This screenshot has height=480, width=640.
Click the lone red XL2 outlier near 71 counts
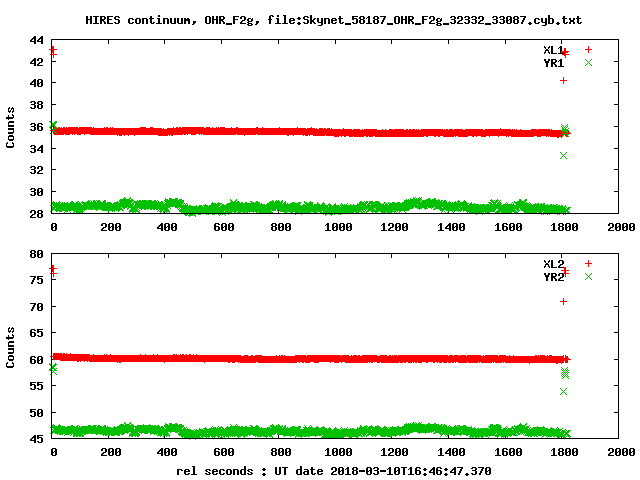[563, 302]
